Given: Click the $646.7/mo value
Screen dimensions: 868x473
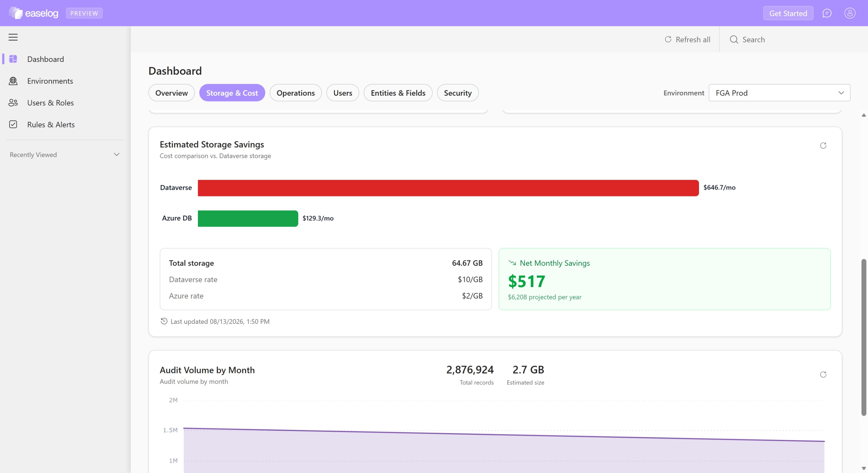Looking at the screenshot, I should pyautogui.click(x=719, y=187).
